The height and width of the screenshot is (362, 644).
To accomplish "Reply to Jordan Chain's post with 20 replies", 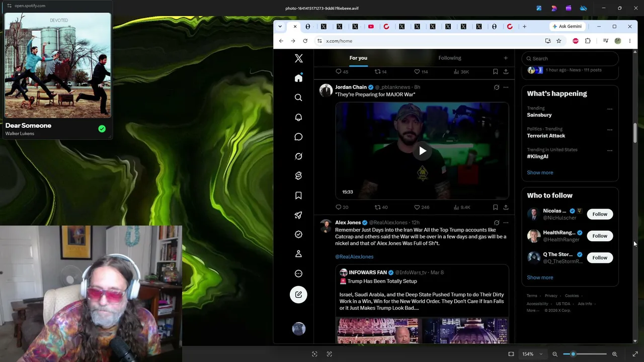I will (x=342, y=207).
